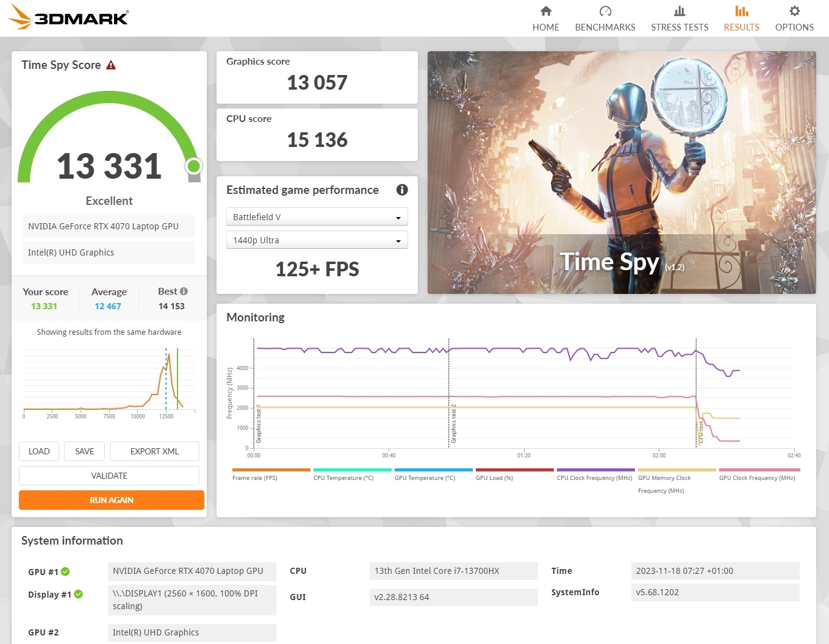Open the Home page icon

click(x=546, y=11)
